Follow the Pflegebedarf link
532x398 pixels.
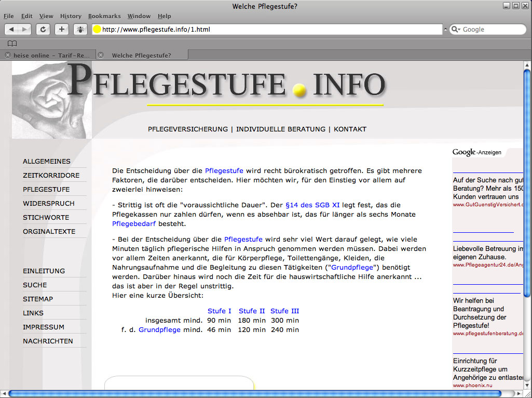pyautogui.click(x=134, y=224)
